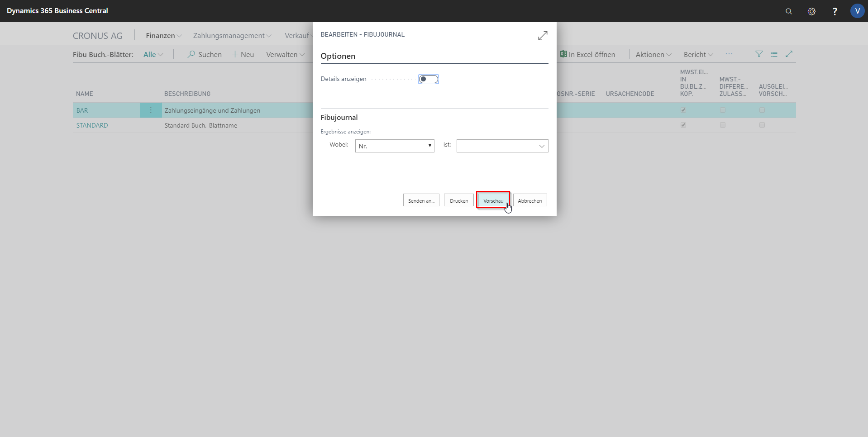The image size is (868, 437).
Task: Select 'Zahlungseingänge und Zahlungen' description cell
Action: point(212,110)
